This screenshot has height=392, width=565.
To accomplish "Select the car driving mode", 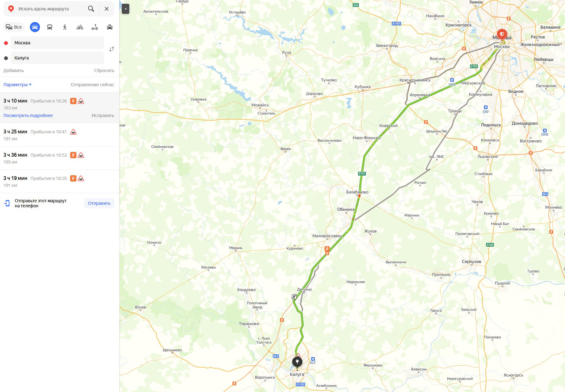I will [x=35, y=27].
